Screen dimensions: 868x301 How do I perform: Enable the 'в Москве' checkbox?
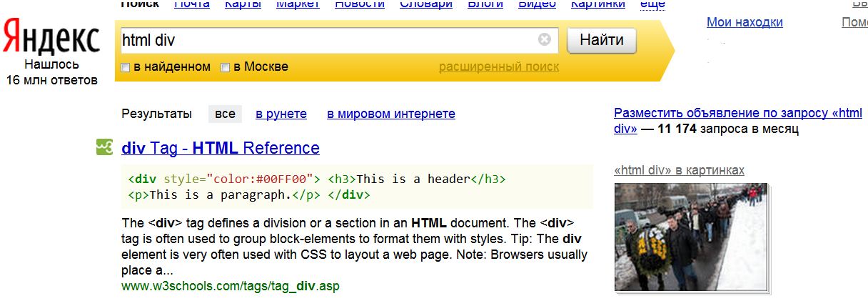pos(226,67)
